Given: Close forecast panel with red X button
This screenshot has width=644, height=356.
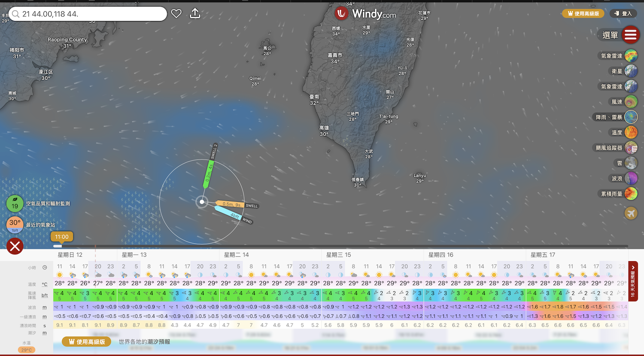Looking at the screenshot, I should click(x=15, y=246).
